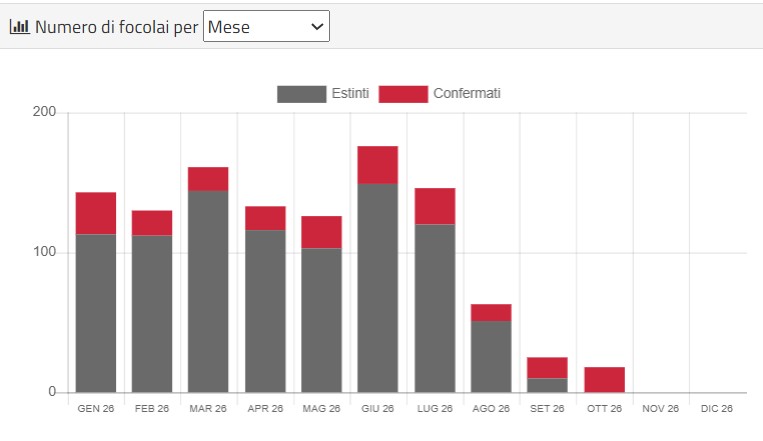763x441 pixels.
Task: Select the red segment of the GIU 26 bar
Action: tap(378, 165)
